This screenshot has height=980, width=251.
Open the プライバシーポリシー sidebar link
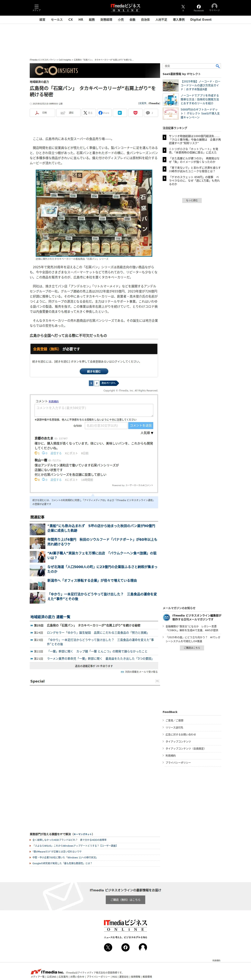[x=178, y=762]
